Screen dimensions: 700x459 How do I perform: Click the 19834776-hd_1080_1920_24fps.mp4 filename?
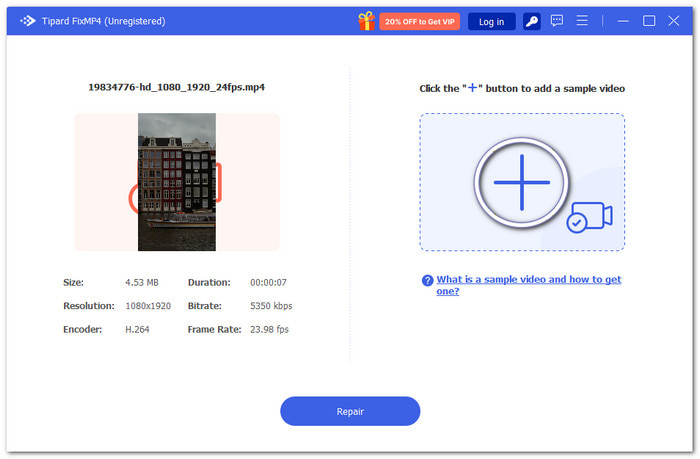click(x=176, y=87)
